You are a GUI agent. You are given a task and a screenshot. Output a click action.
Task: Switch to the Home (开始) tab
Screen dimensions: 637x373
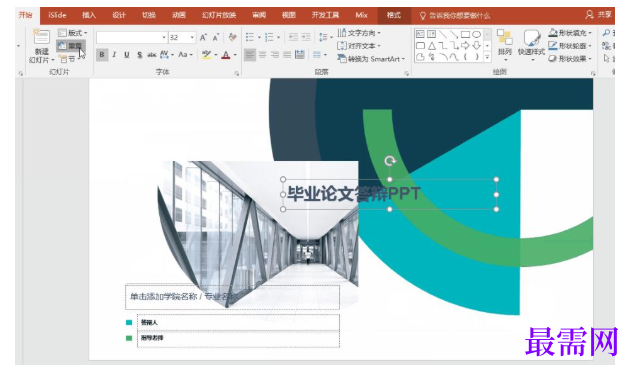pyautogui.click(x=26, y=15)
